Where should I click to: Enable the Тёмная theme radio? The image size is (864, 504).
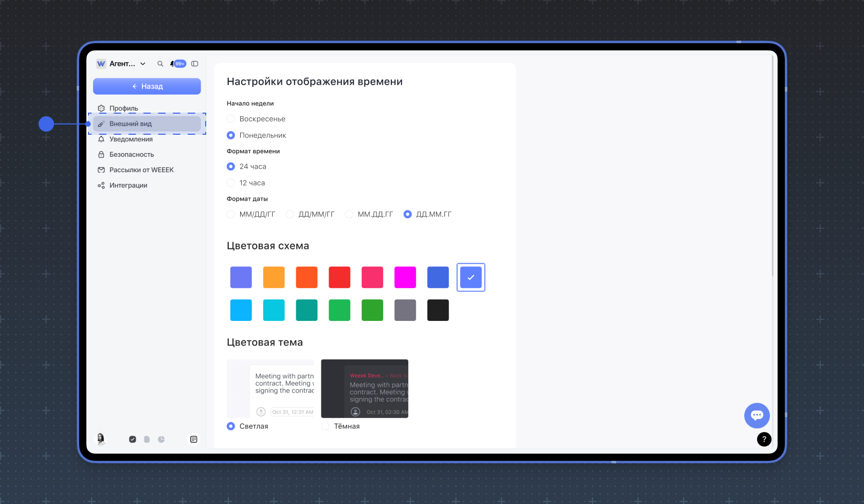click(x=325, y=426)
